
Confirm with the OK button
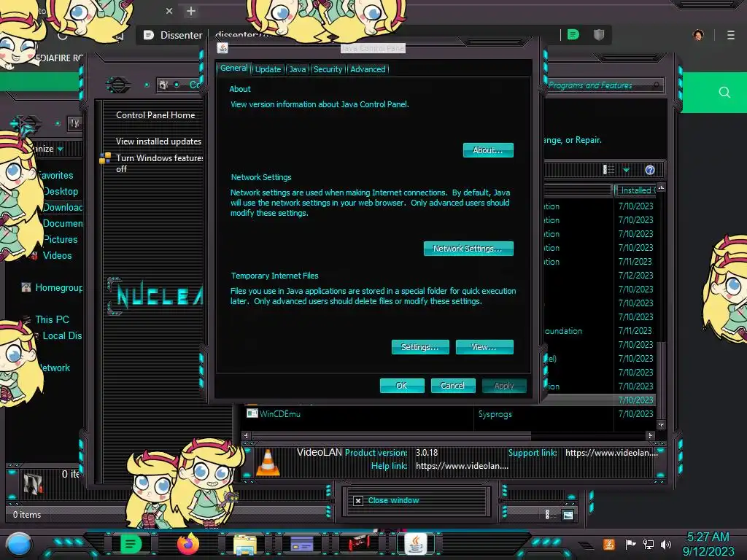pos(402,386)
